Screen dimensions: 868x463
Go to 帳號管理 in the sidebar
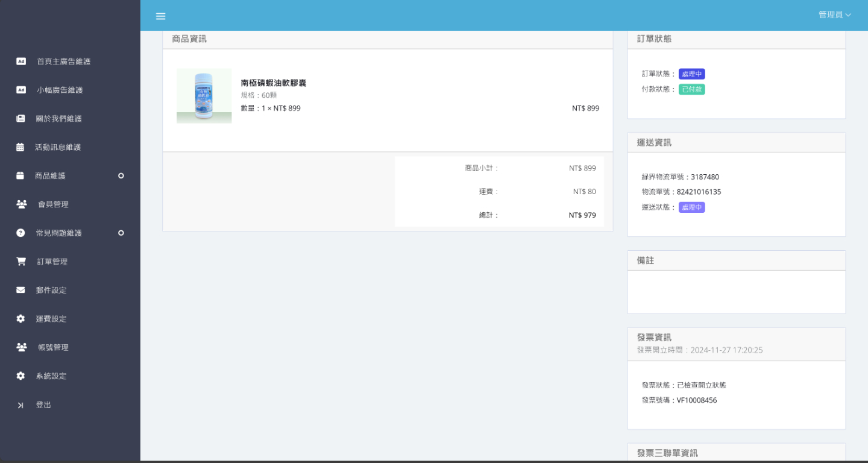53,347
